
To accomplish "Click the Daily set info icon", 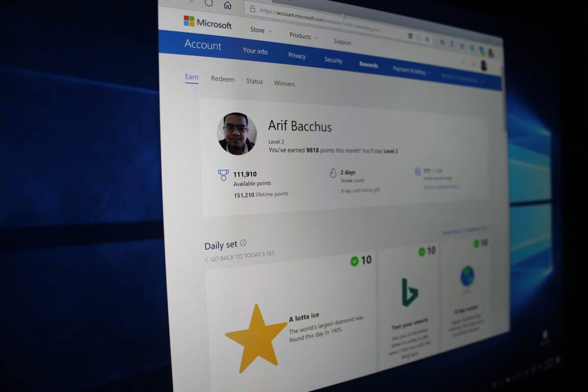I will [243, 242].
